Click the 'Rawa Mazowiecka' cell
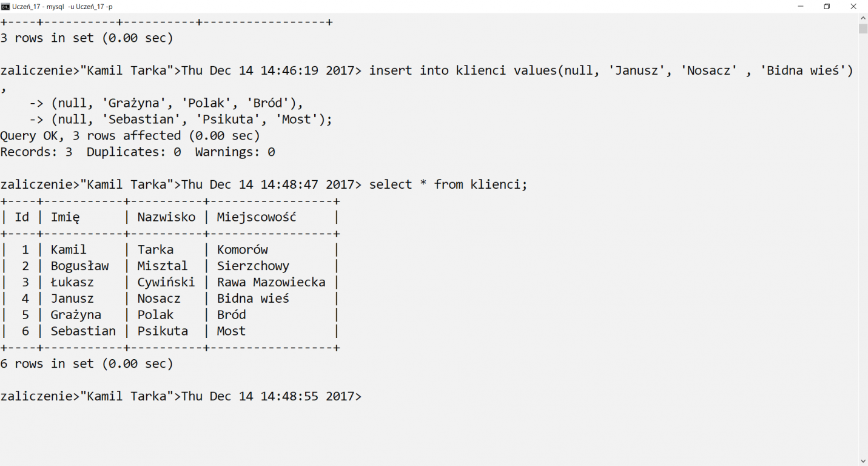 (x=271, y=282)
